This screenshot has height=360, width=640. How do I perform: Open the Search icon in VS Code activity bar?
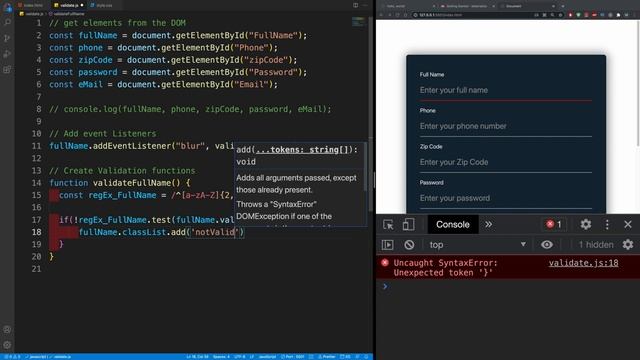click(7, 22)
